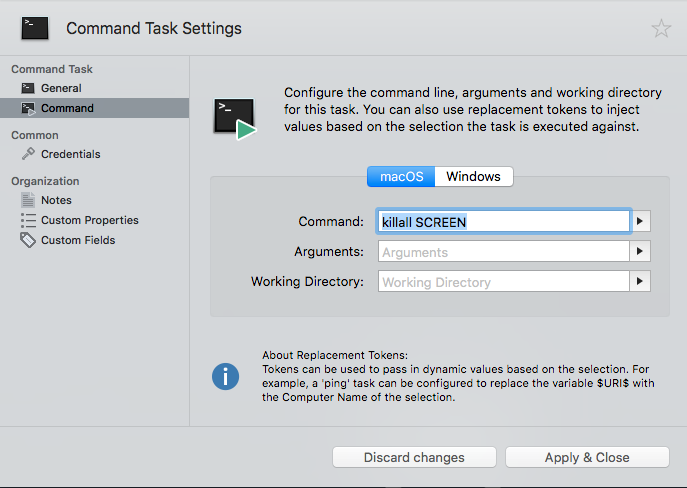Click the Command sidebar icon
Image resolution: width=687 pixels, height=488 pixels.
pyautogui.click(x=28, y=108)
